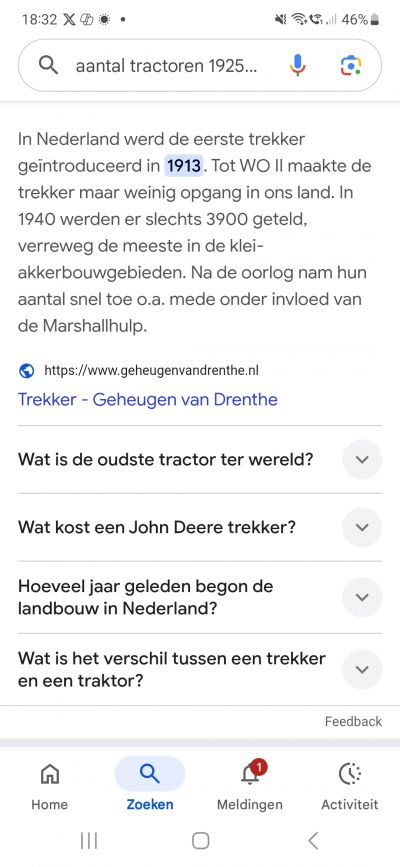
Task: Tap globe icon beside geheugenvandrenthe.nl
Action: point(27,370)
